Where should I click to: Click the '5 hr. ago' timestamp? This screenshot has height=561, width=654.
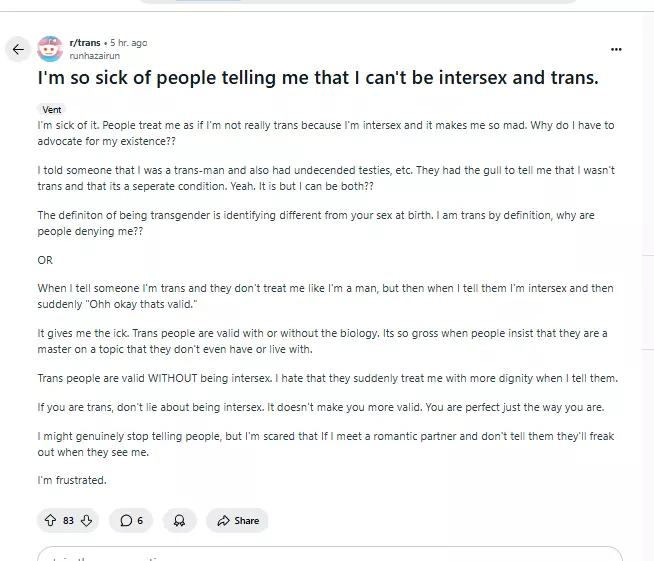coord(127,43)
